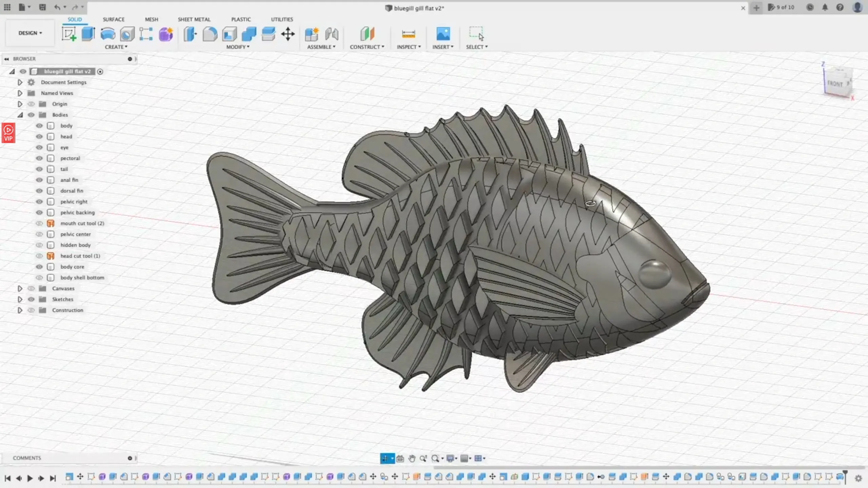868x488 pixels.
Task: Toggle visibility of the head body
Action: (40, 136)
